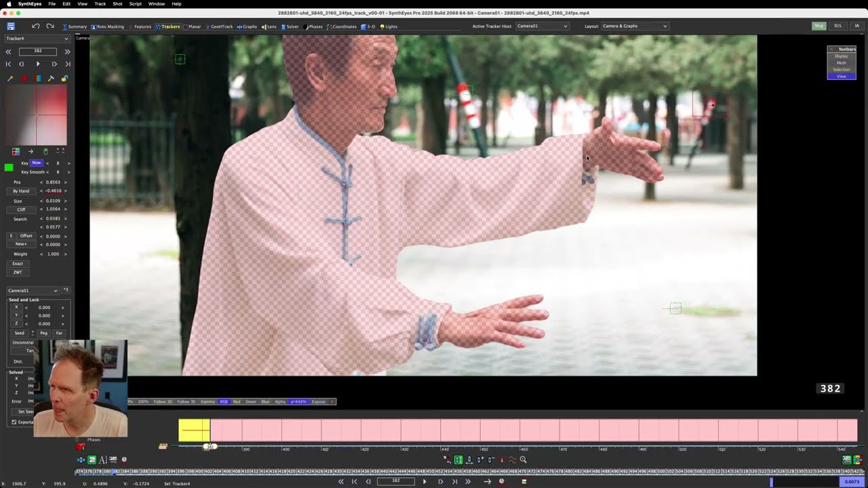The height and width of the screenshot is (488, 868).
Task: Click the magnifier zoom icon on timeline
Action: click(x=523, y=460)
